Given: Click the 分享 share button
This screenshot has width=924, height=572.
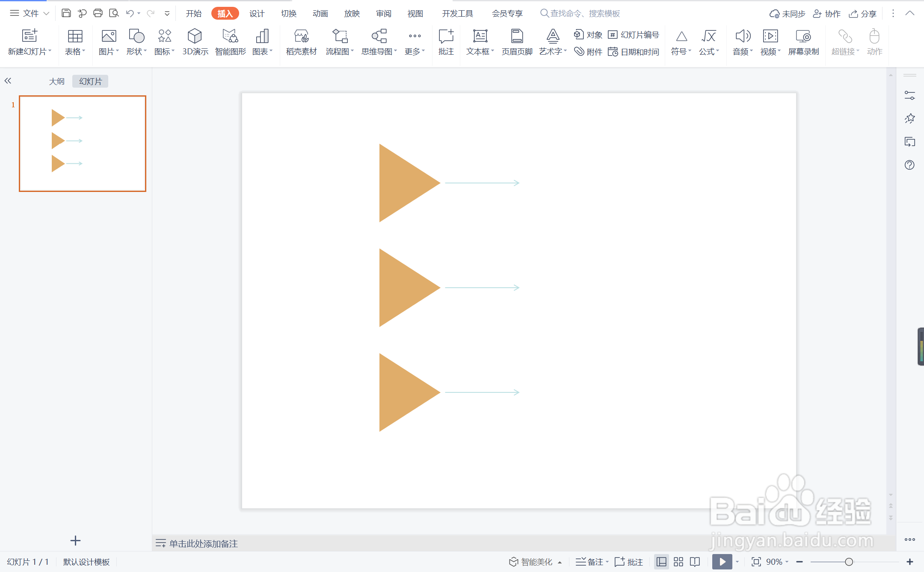Looking at the screenshot, I should pyautogui.click(x=863, y=13).
